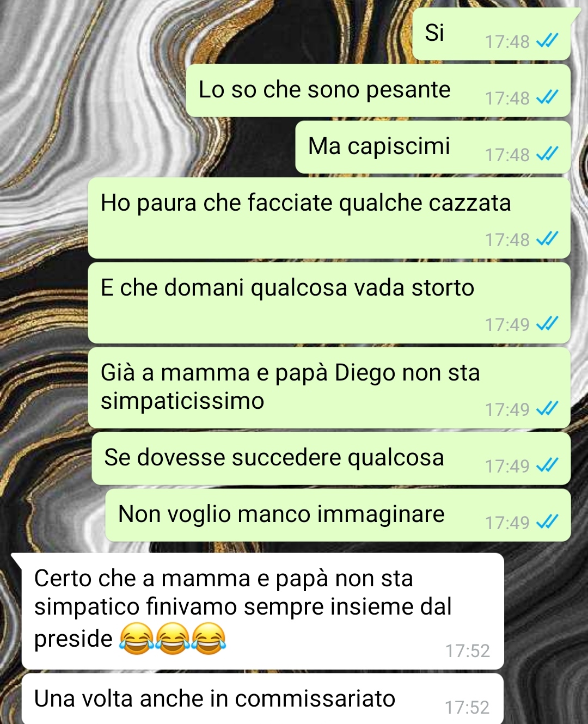588x724 pixels.
Task: Tap the 'Ho paura che facciate qualche cazzata' text
Action: click(x=305, y=203)
